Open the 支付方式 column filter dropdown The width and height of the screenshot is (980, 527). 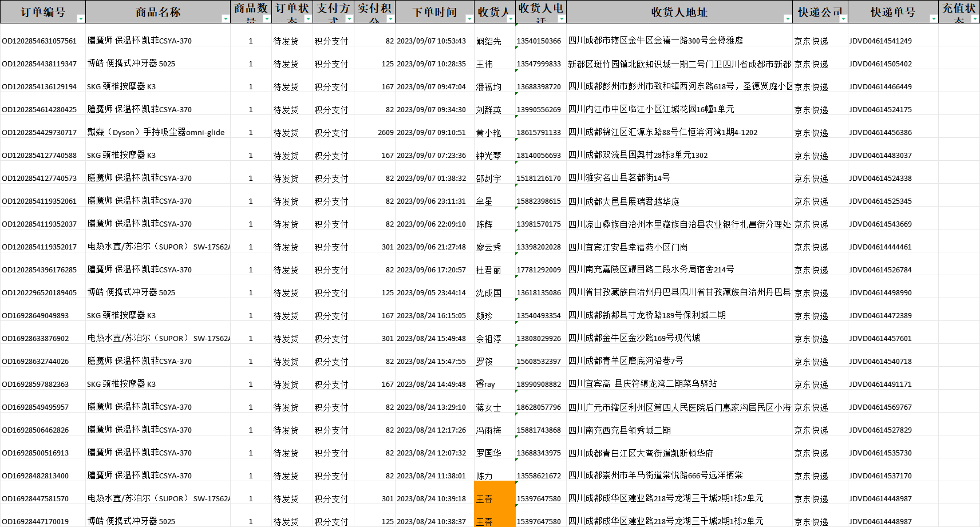[349, 19]
